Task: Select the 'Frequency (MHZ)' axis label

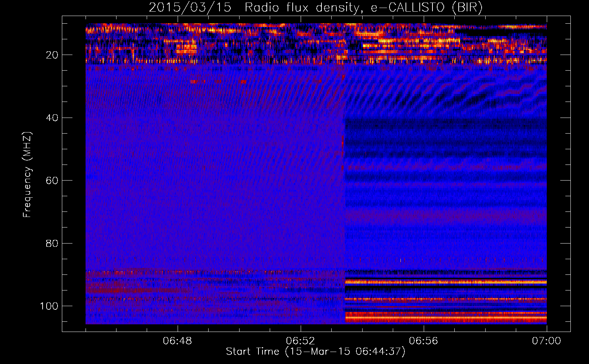Action: 27,174
